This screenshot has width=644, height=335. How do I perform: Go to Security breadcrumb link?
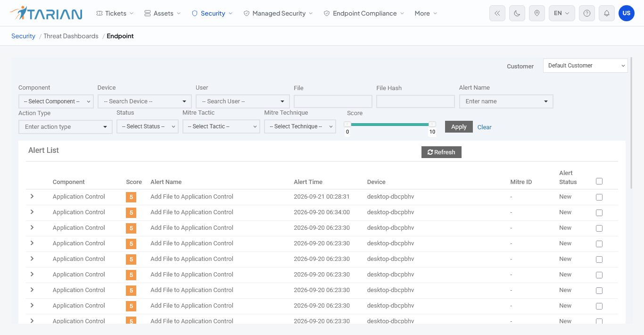click(x=23, y=36)
